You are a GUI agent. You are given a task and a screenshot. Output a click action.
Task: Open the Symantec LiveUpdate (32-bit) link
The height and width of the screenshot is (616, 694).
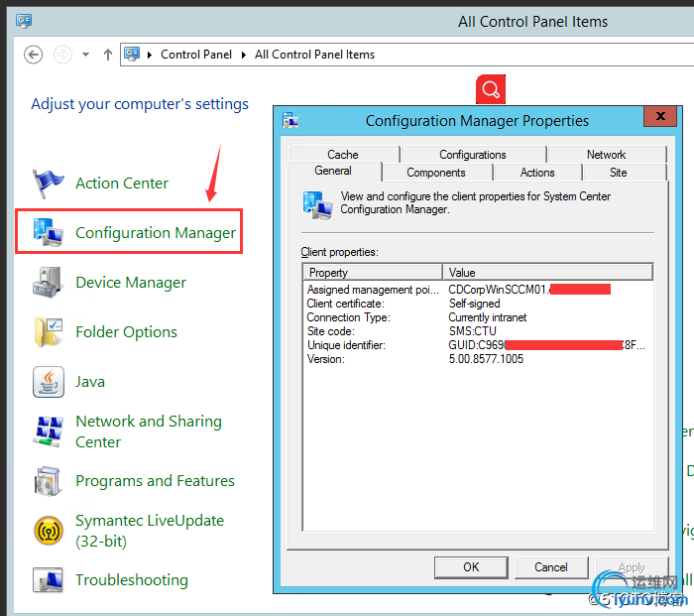point(150,531)
